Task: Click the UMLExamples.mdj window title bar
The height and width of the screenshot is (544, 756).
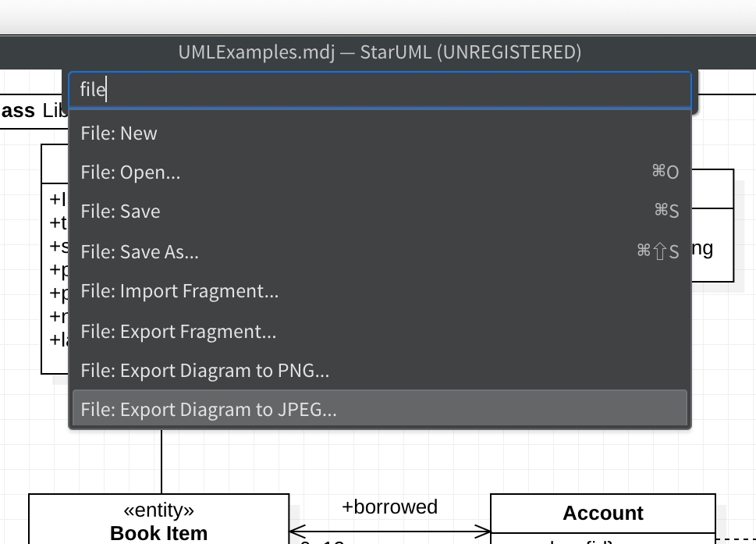Action: point(379,52)
